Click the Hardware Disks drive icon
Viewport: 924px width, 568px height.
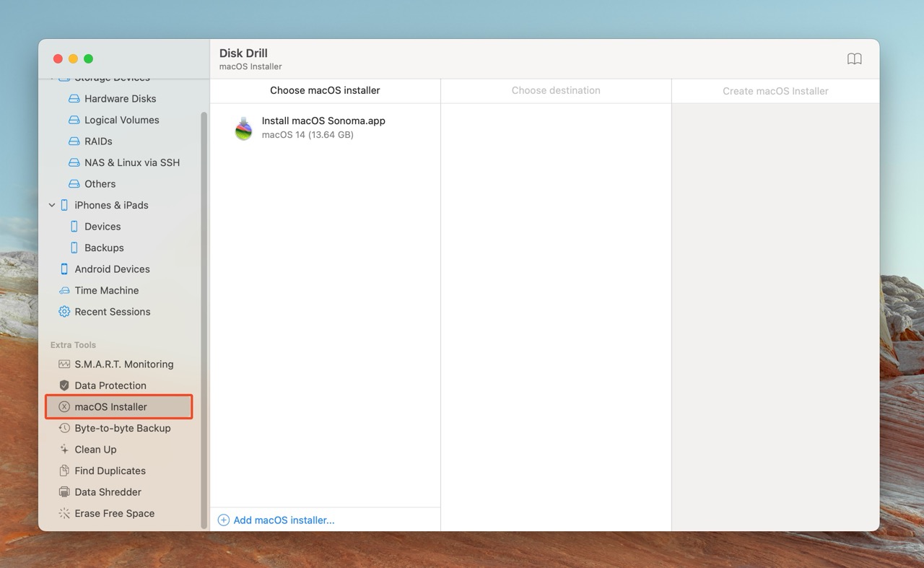click(74, 99)
